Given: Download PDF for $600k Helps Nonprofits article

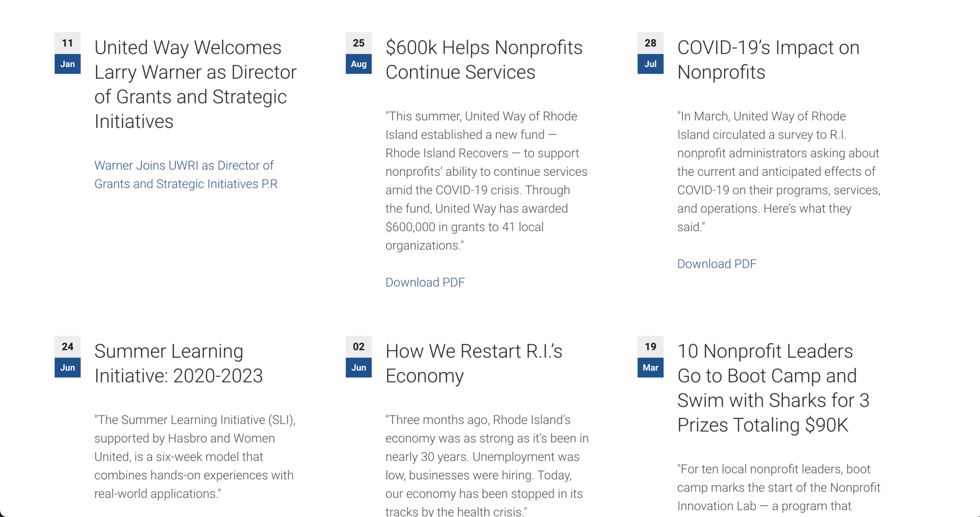Looking at the screenshot, I should 425,282.
